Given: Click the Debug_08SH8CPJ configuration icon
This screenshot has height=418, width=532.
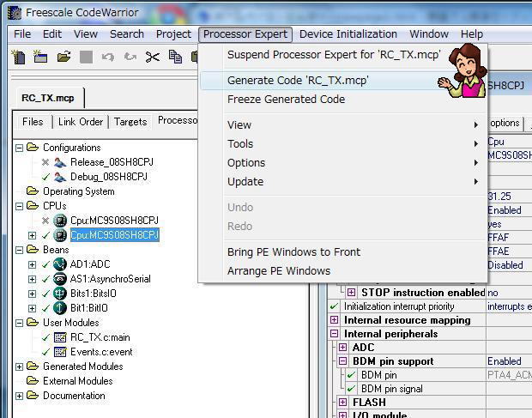Looking at the screenshot, I should (x=60, y=177).
